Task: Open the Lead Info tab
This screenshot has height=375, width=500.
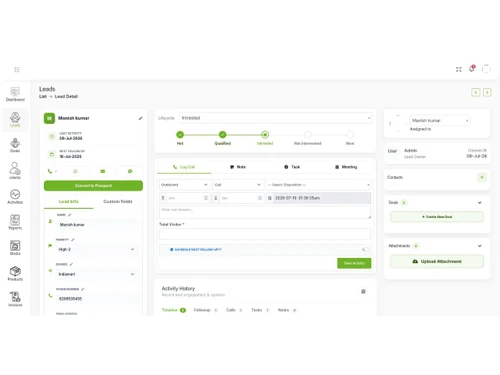Action: (x=69, y=202)
